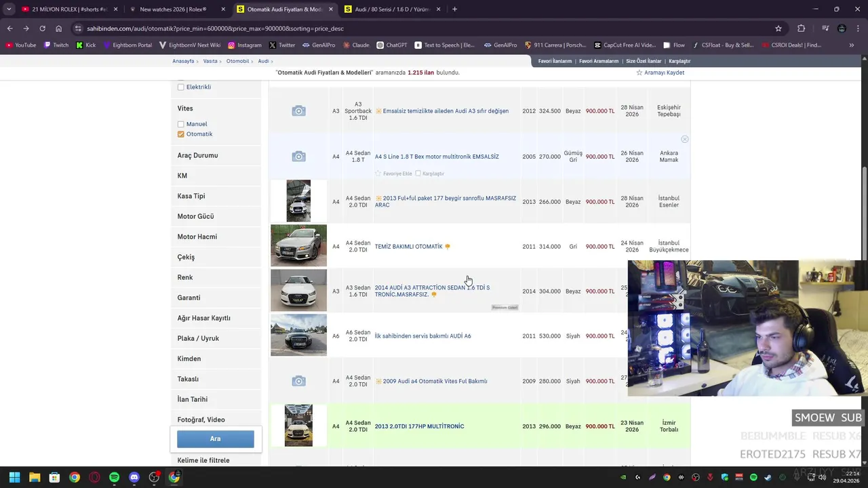This screenshot has height=488, width=868.
Task: Open Otomobil breadcrumb link
Action: (x=237, y=61)
